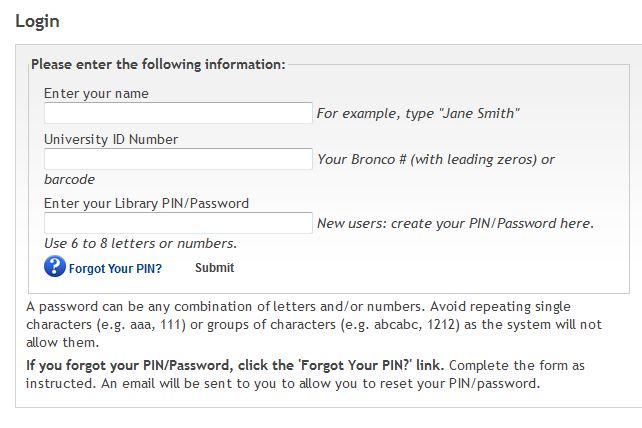Click the "University ID Number" label
The height and width of the screenshot is (428, 642).
111,139
